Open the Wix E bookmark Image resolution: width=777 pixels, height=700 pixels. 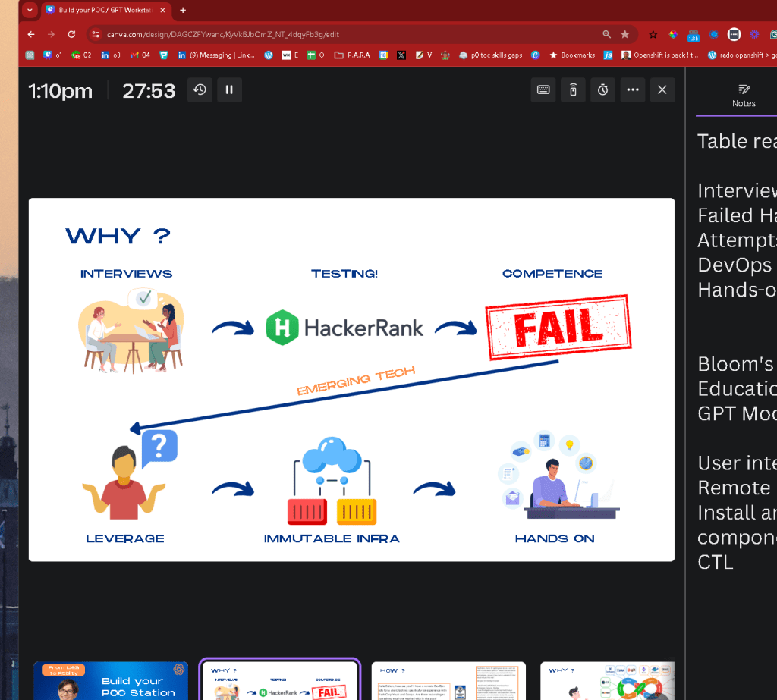click(x=291, y=55)
